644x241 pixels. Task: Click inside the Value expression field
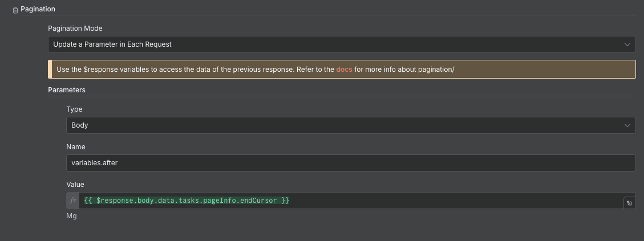(x=351, y=201)
